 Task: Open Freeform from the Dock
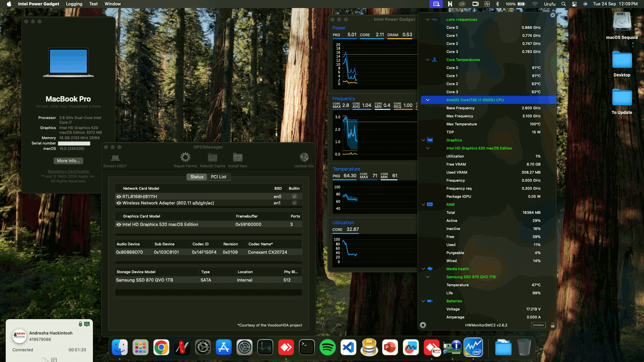coord(411,348)
